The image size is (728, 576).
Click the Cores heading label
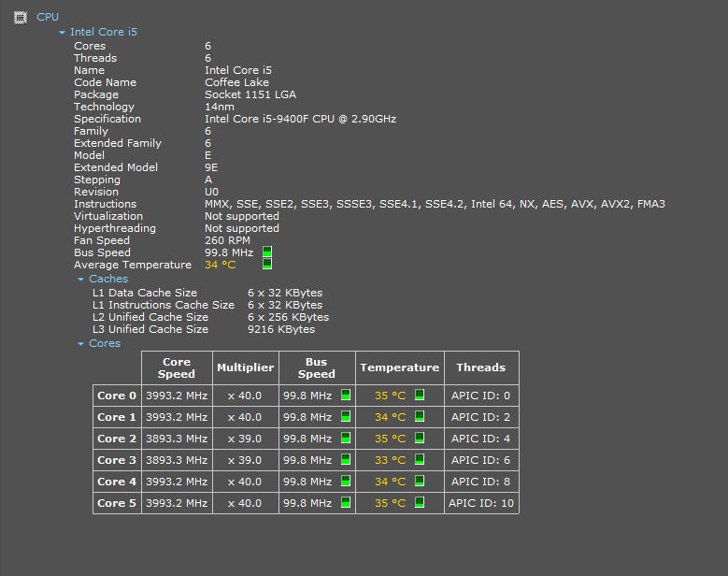pos(105,343)
